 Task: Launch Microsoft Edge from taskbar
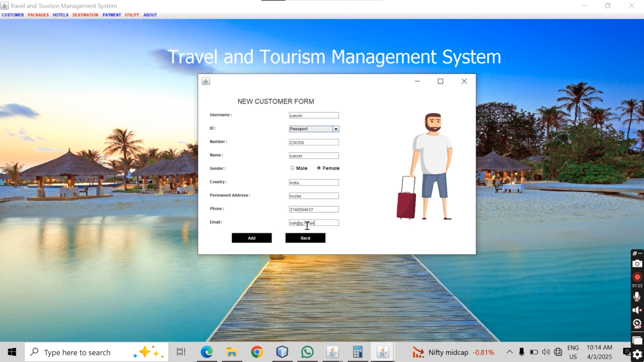[207, 352]
